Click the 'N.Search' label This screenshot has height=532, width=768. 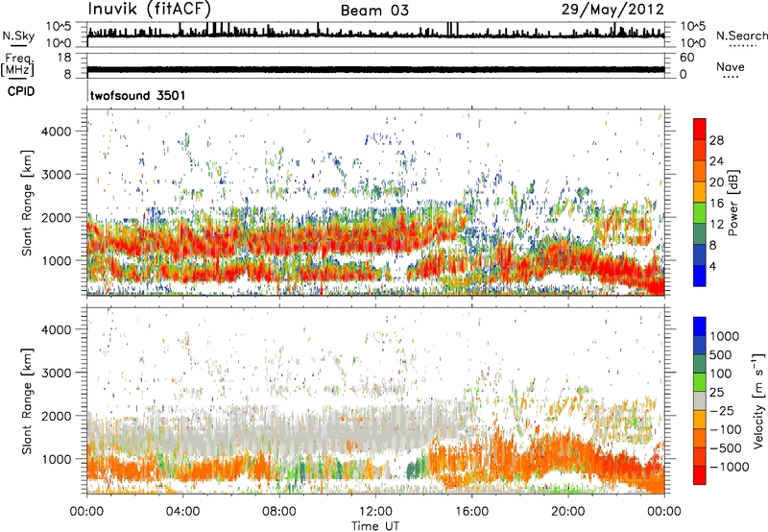point(741,36)
